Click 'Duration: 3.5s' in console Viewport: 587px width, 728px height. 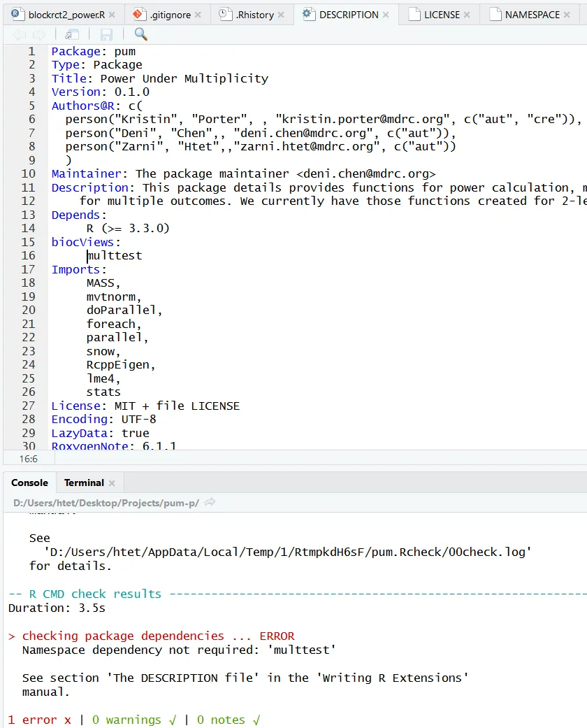(x=57, y=608)
